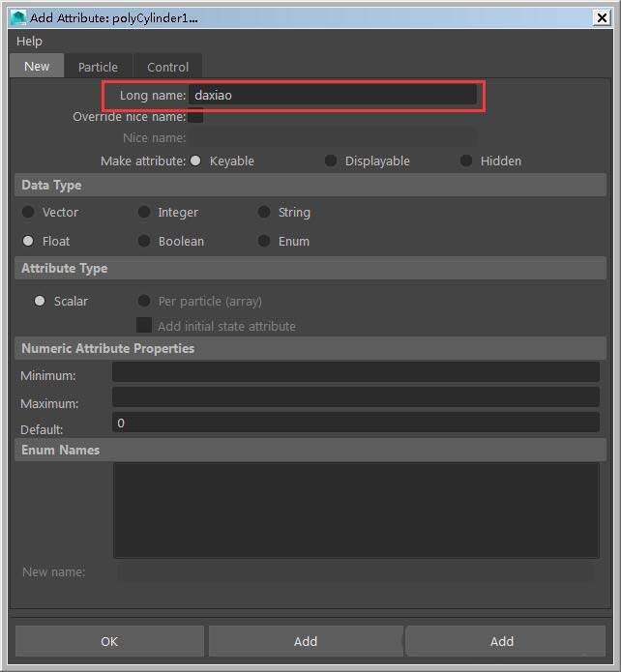This screenshot has height=672, width=621.
Task: Click the Enum Names section header
Action: (x=310, y=450)
